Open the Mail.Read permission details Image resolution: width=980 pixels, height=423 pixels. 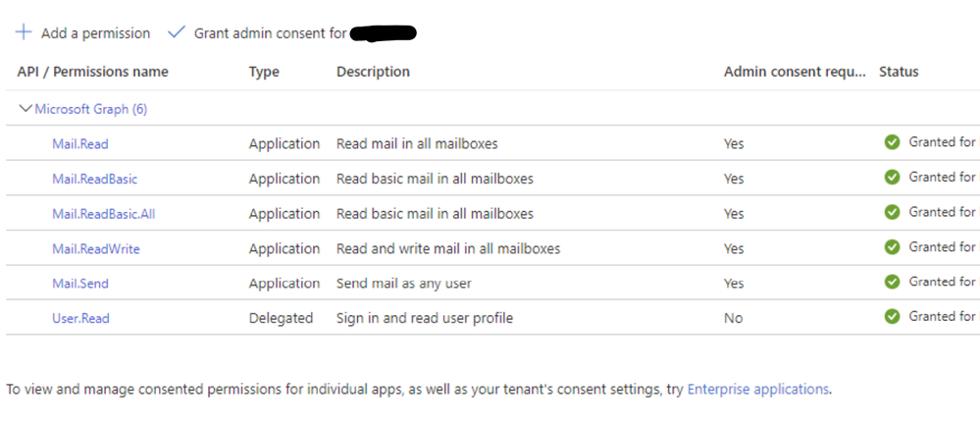[80, 144]
